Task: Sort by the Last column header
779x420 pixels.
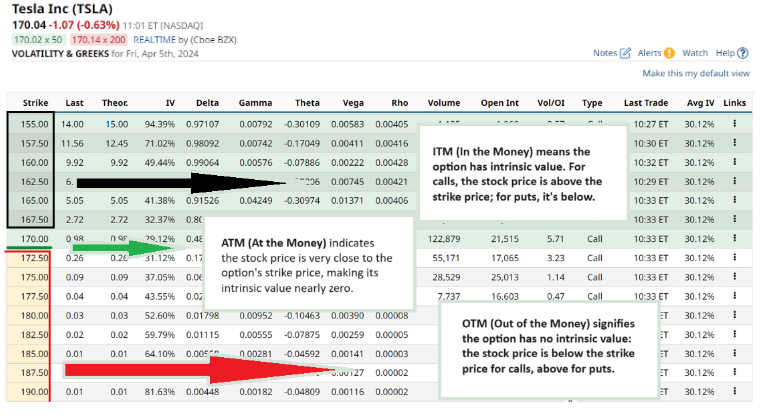Action: [x=75, y=103]
